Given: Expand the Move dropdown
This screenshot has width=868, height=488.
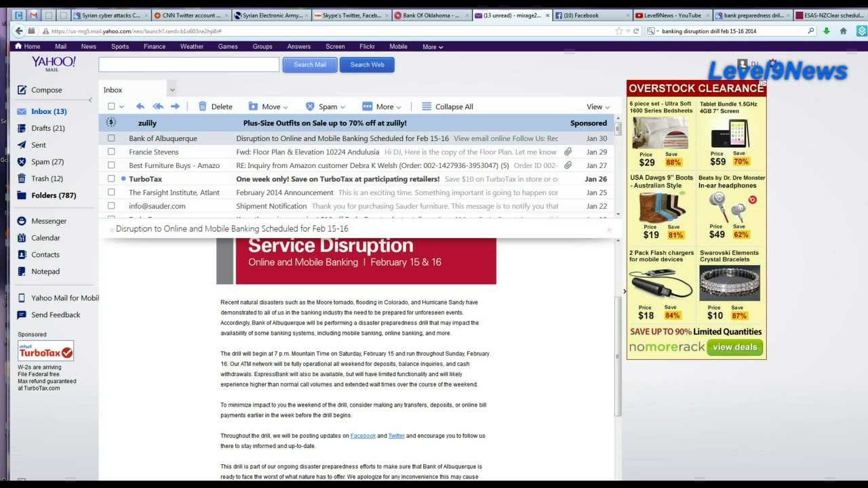Looking at the screenshot, I should click(285, 107).
